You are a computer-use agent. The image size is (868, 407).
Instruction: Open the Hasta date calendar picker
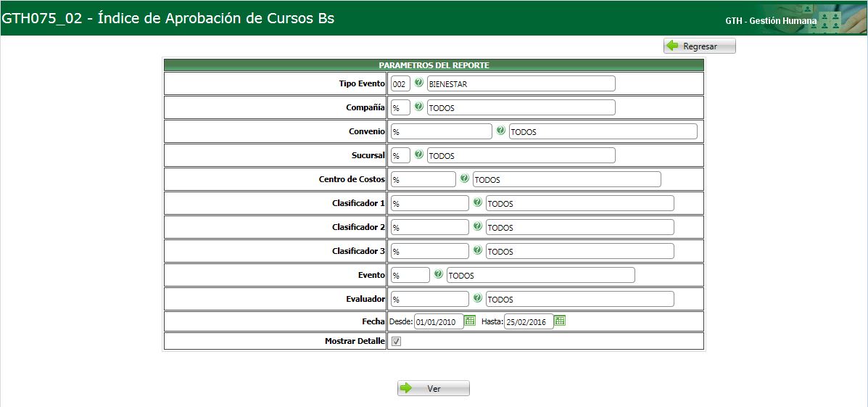[560, 321]
